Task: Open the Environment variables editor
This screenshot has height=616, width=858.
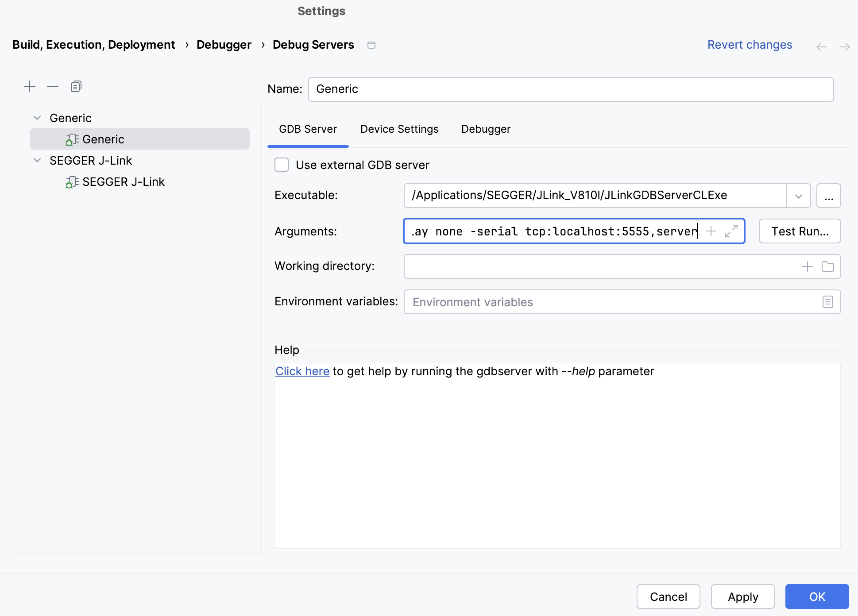Action: 827,302
